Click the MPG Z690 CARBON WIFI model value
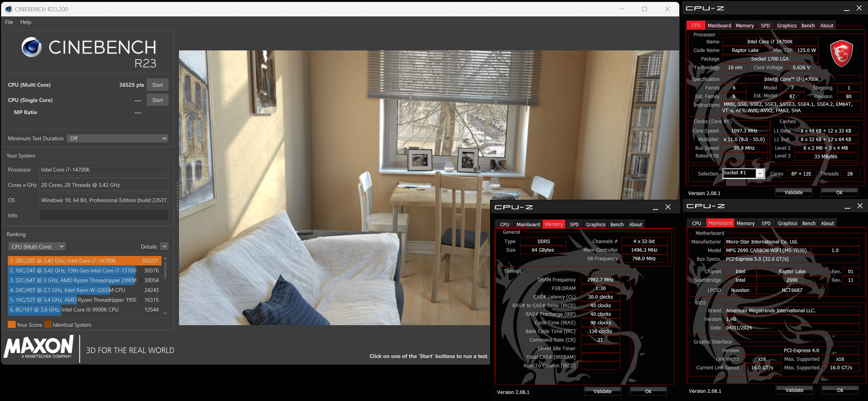Screen dimensions: 868x401 768,250
